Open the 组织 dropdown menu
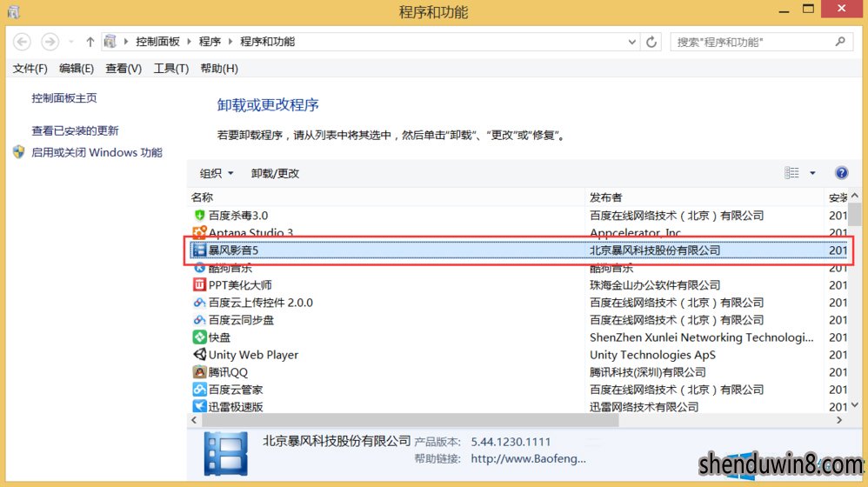 [217, 173]
